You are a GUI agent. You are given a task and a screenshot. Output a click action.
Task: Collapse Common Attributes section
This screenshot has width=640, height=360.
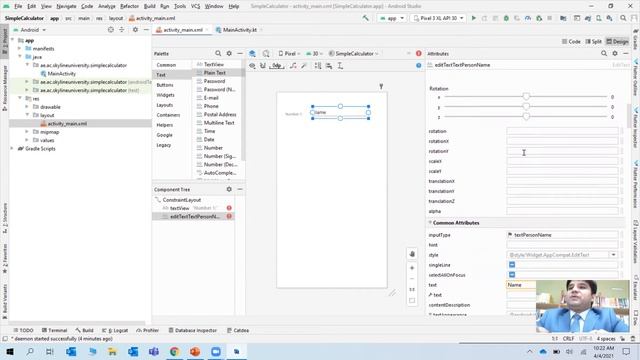coord(430,223)
